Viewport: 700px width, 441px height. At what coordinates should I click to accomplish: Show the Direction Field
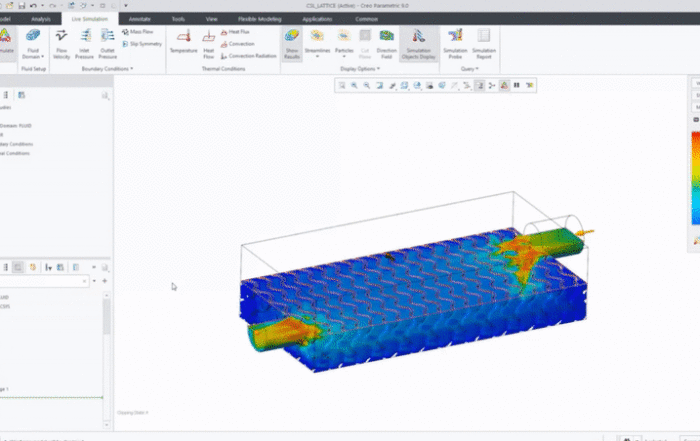tap(387, 44)
